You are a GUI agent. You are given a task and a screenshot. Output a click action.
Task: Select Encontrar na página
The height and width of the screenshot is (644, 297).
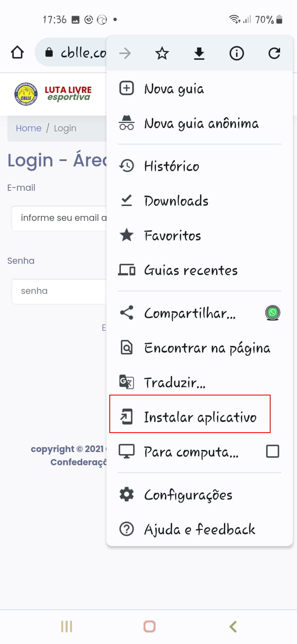click(x=207, y=348)
